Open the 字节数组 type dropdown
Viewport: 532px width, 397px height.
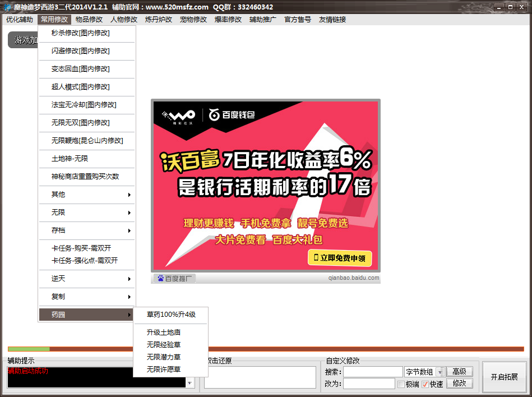[x=440, y=372]
